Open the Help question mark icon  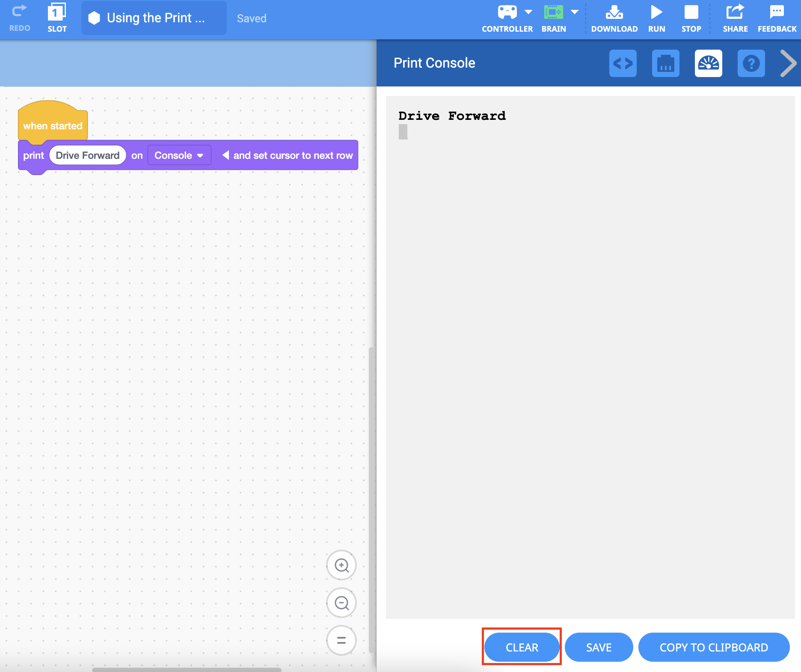pos(751,63)
